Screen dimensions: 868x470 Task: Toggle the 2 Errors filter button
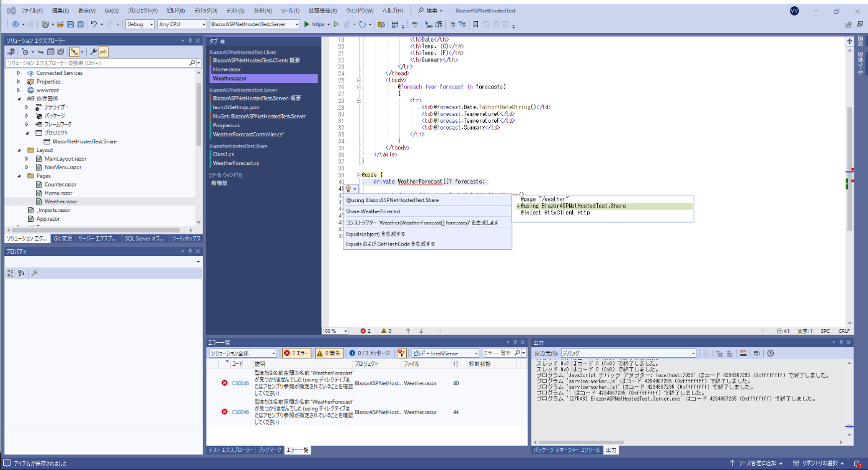[297, 353]
